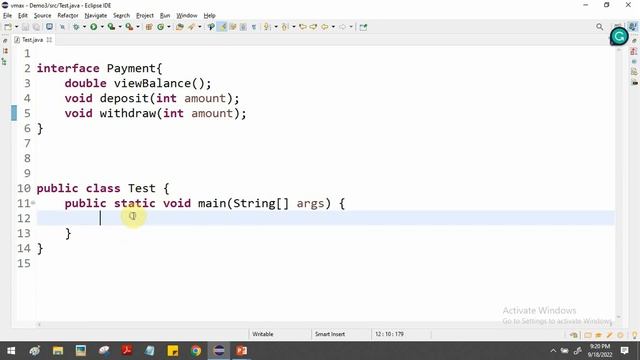
Task: Click the New Java Class icon
Action: [x=160, y=27]
